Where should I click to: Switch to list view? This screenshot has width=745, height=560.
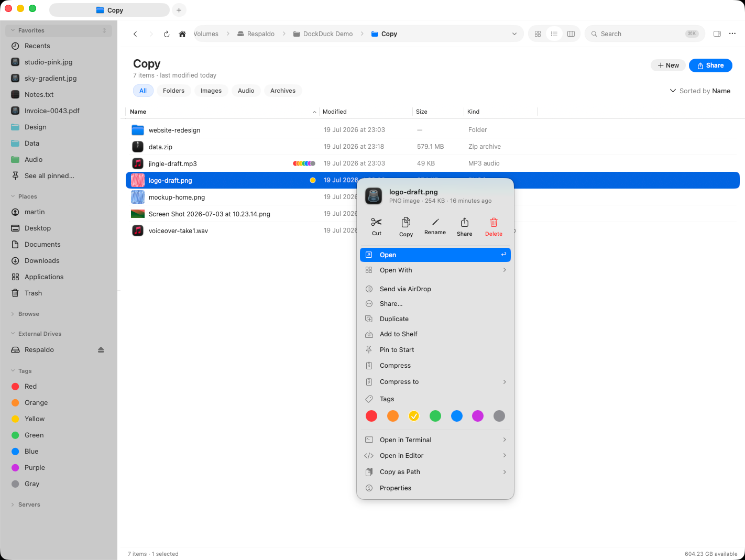pos(554,34)
